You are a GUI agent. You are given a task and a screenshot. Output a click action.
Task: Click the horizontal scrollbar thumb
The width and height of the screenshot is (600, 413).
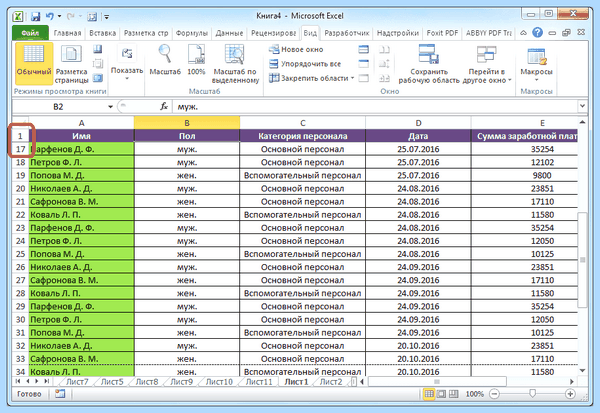tap(437, 381)
